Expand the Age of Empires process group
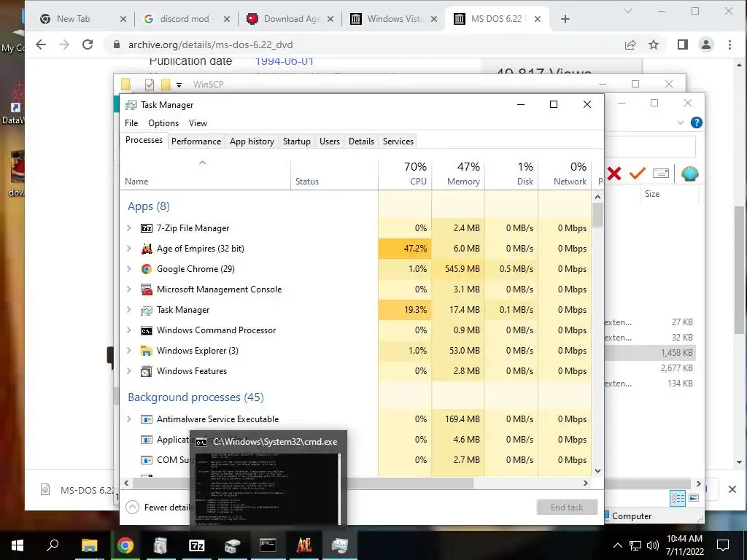The image size is (747, 560). click(128, 249)
